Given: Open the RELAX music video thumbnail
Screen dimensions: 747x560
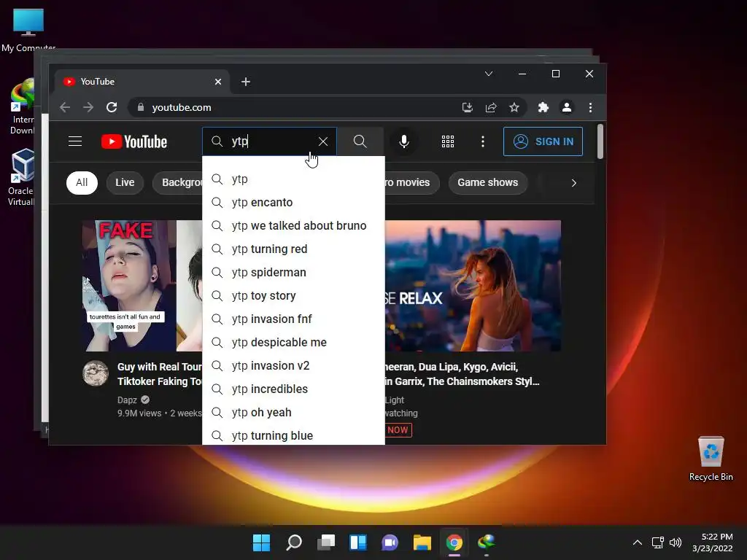Looking at the screenshot, I should pos(473,286).
